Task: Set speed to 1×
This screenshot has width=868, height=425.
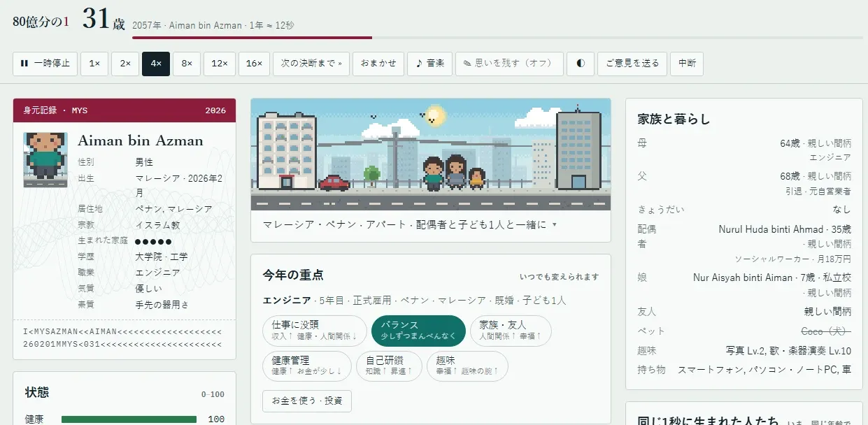Action: click(x=94, y=64)
